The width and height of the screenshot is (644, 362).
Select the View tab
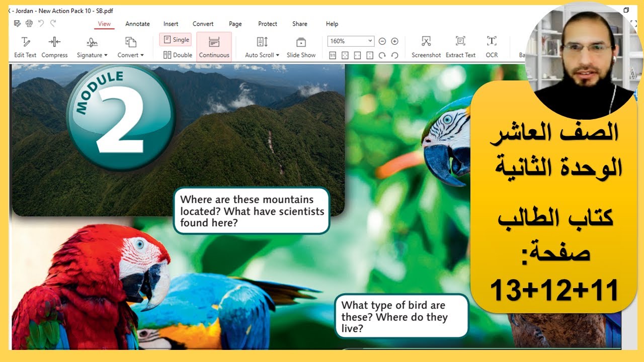point(104,24)
